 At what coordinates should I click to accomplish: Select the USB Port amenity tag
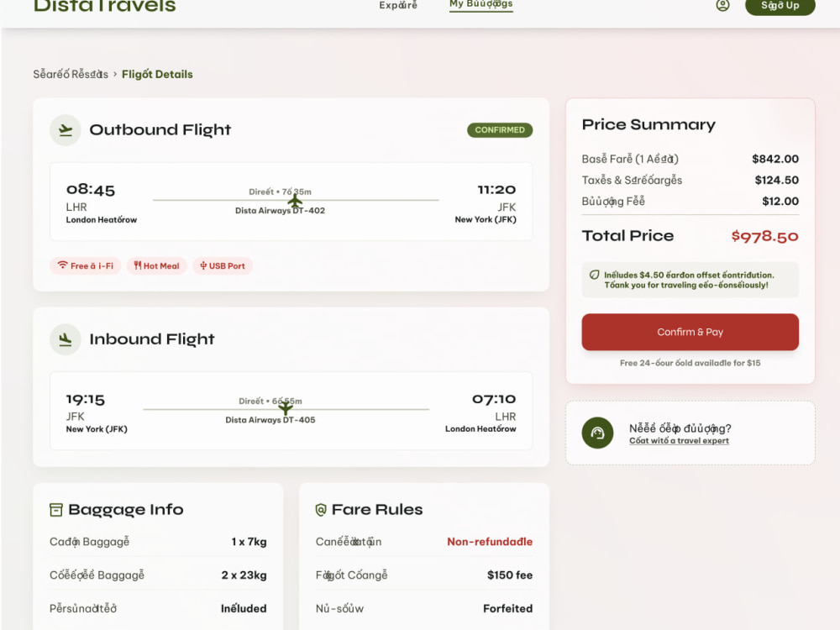223,265
